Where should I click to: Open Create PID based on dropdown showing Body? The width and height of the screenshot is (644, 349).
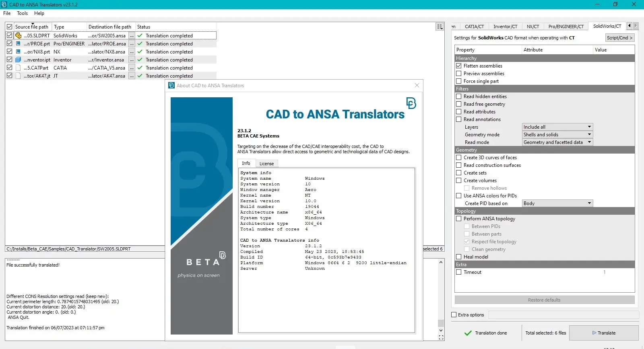[x=557, y=203]
